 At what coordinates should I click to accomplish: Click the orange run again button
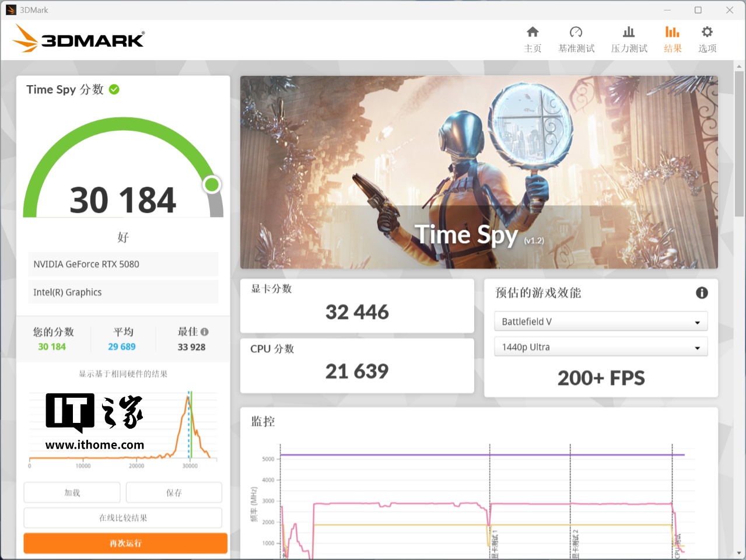(x=125, y=543)
